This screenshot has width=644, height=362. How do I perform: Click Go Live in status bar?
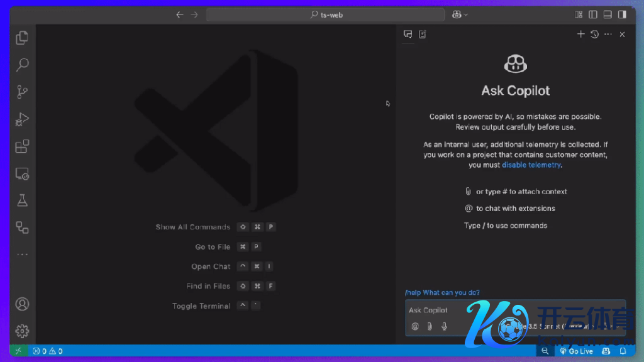(x=577, y=351)
